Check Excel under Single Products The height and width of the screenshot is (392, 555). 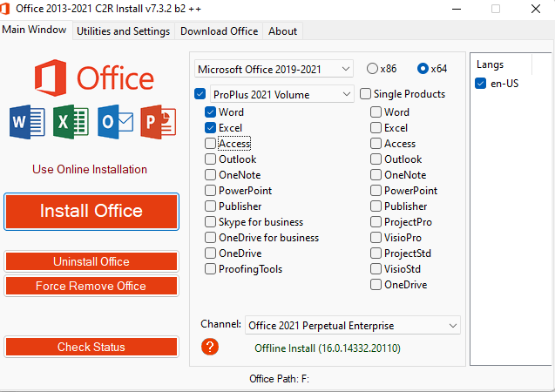(x=376, y=128)
